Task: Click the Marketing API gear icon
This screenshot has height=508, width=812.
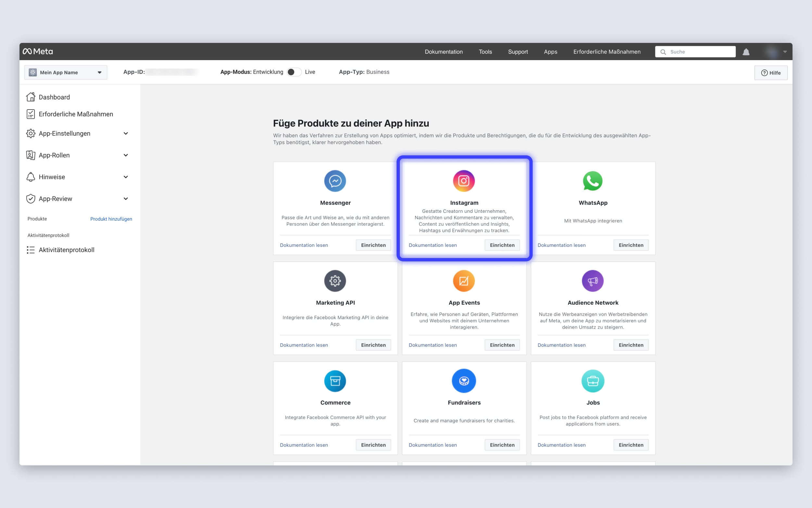Action: pos(335,280)
